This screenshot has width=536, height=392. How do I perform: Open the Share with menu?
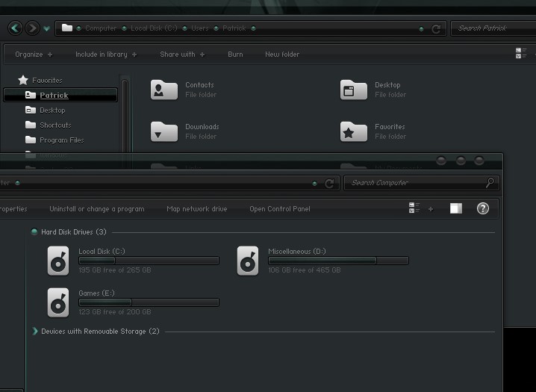click(x=181, y=55)
